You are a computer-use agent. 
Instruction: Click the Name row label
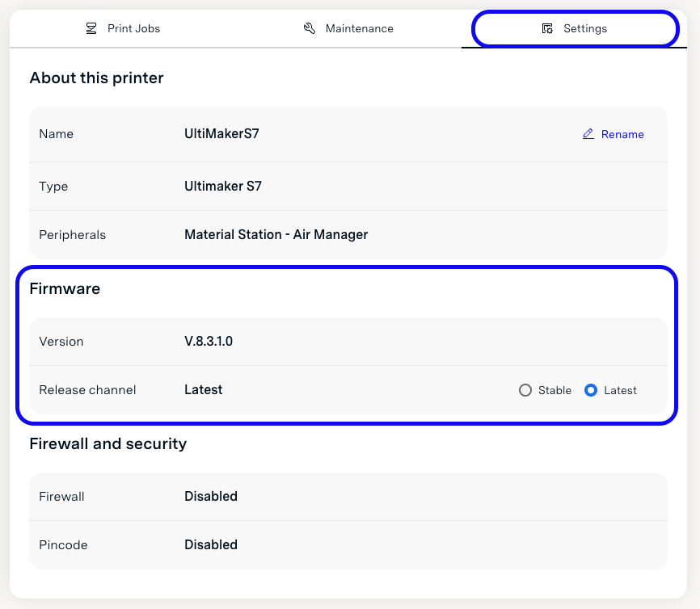pos(57,134)
